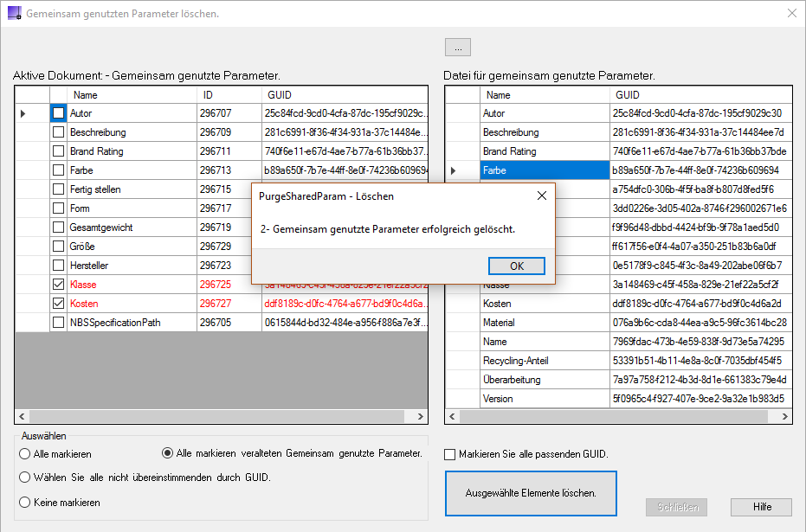Click ID cell 296707 of Autor
The image size is (806, 532).
click(x=229, y=113)
